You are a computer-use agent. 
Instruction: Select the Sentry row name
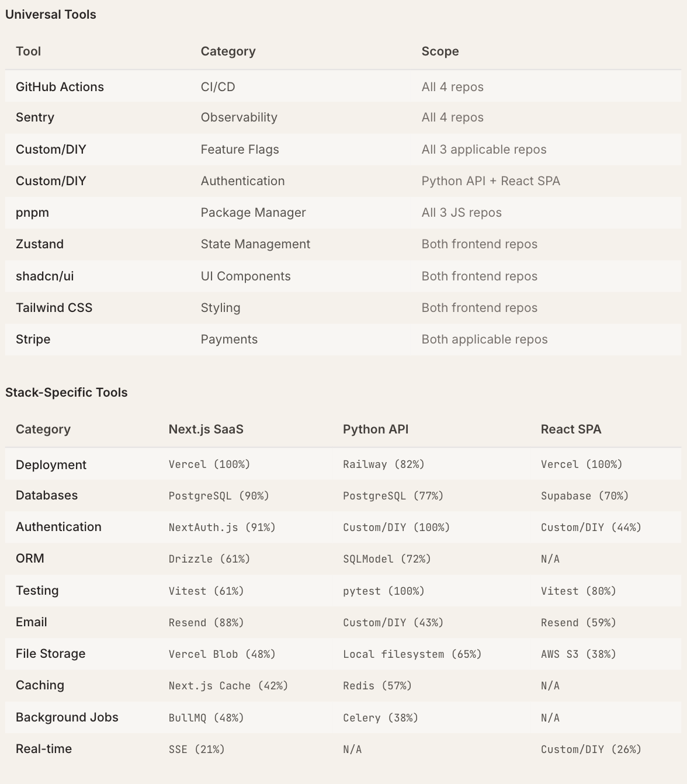(x=35, y=117)
